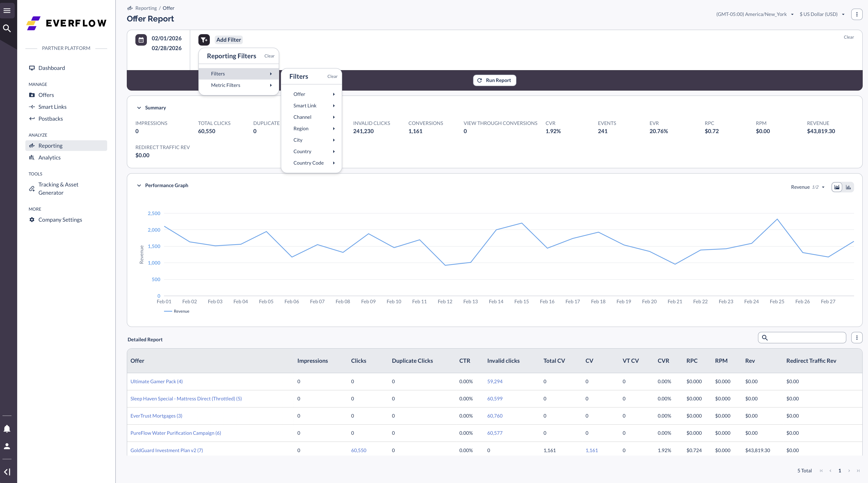Open the user profile icon
The image size is (868, 483).
pyautogui.click(x=7, y=446)
